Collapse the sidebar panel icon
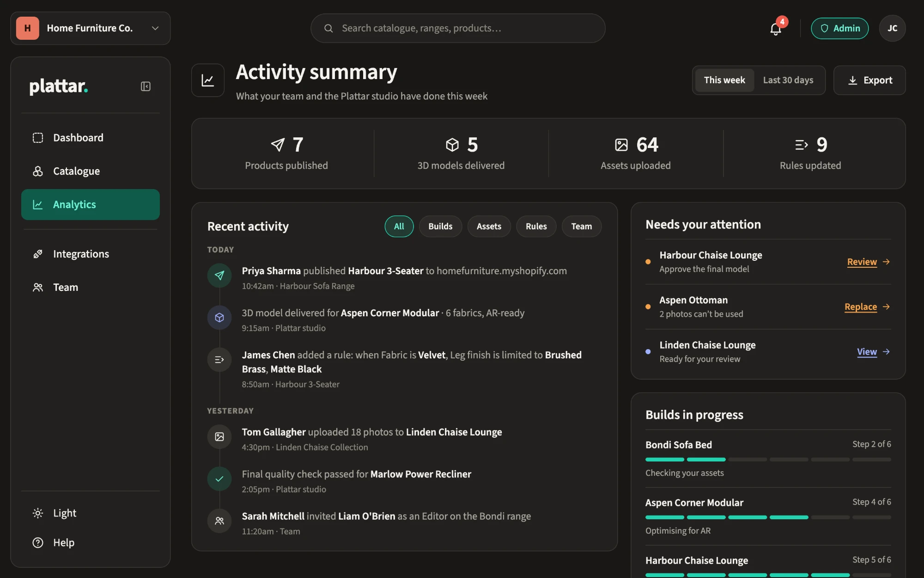Image resolution: width=924 pixels, height=578 pixels. point(146,86)
